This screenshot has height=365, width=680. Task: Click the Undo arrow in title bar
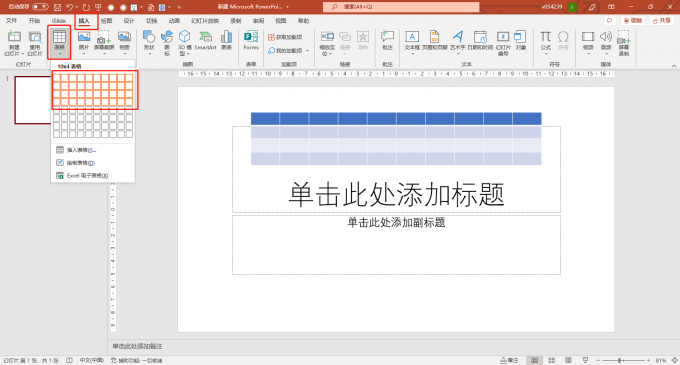tap(69, 7)
